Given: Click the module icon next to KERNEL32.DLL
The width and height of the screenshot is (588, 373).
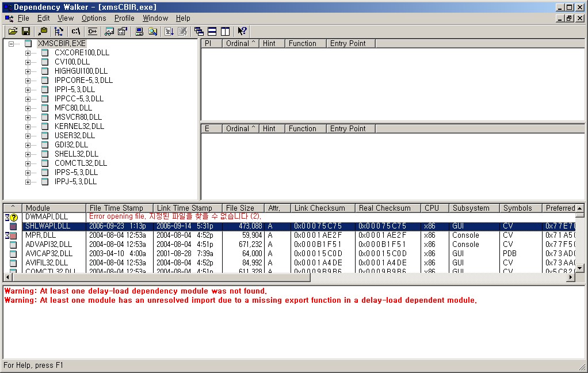Looking at the screenshot, I should (45, 127).
